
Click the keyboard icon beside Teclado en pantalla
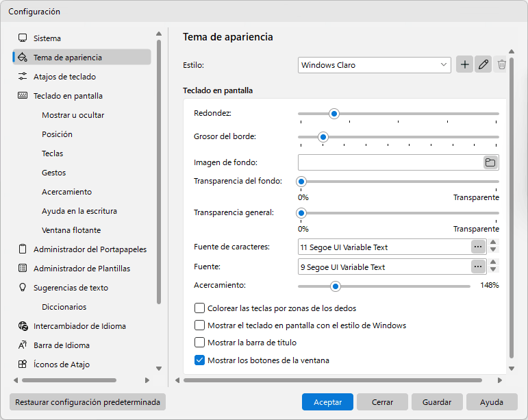[23, 96]
